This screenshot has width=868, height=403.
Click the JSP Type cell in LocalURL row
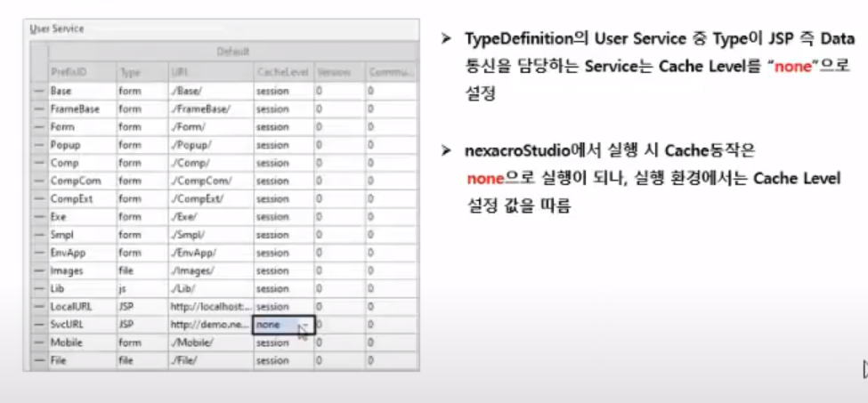point(142,307)
